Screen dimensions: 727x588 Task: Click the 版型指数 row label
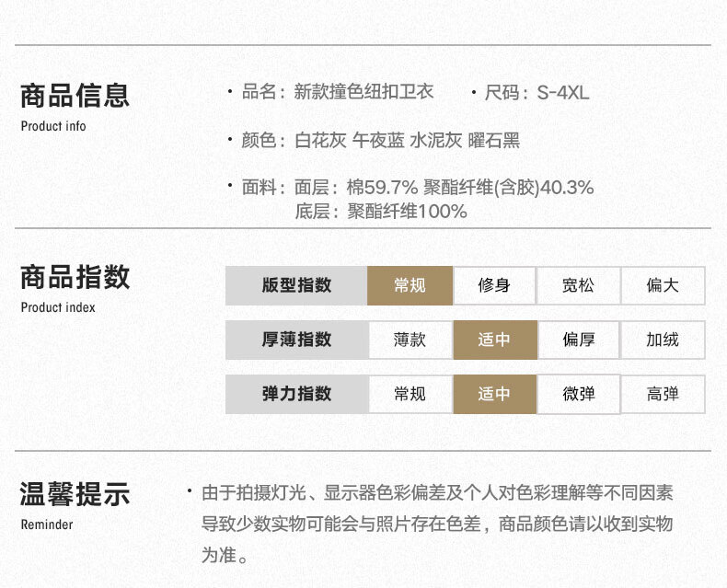click(x=296, y=285)
